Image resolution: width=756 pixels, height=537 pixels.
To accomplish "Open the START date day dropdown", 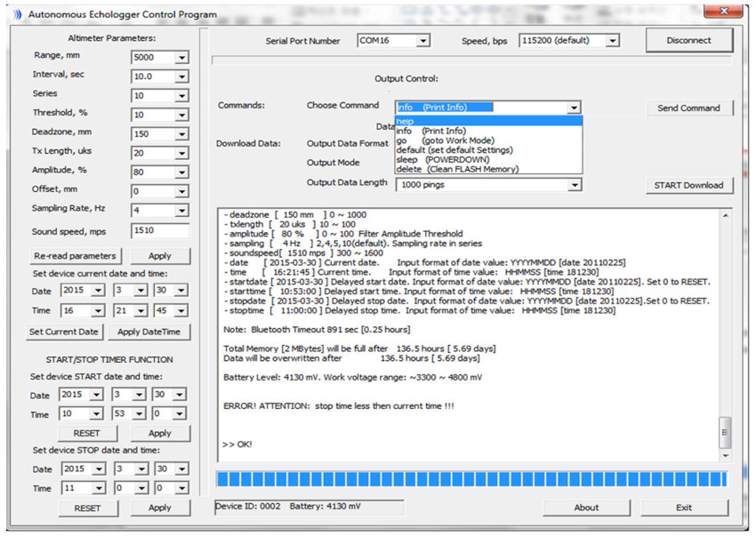I will click(180, 395).
